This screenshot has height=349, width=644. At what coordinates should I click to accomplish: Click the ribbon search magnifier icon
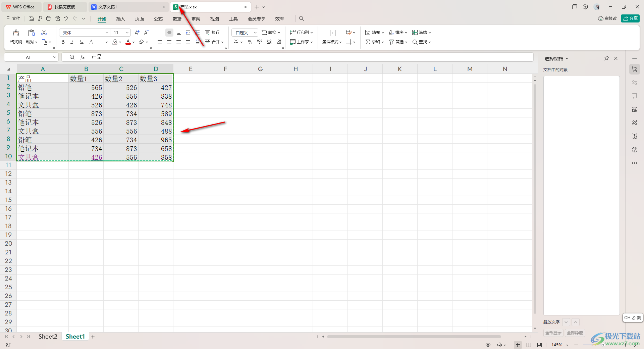click(302, 19)
